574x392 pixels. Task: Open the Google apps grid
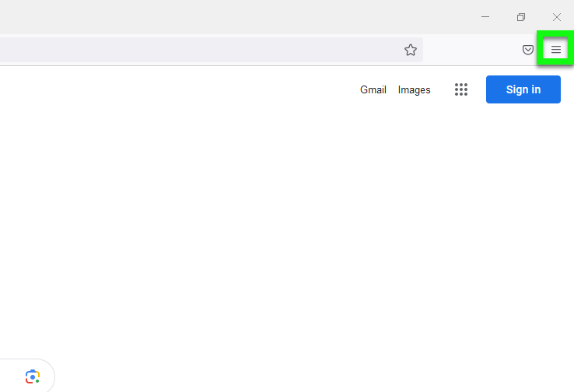pos(461,89)
